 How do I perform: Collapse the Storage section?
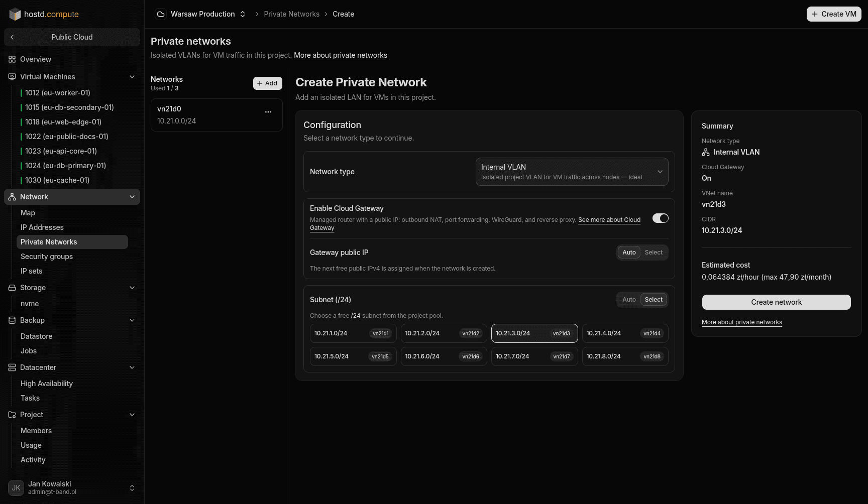[132, 288]
